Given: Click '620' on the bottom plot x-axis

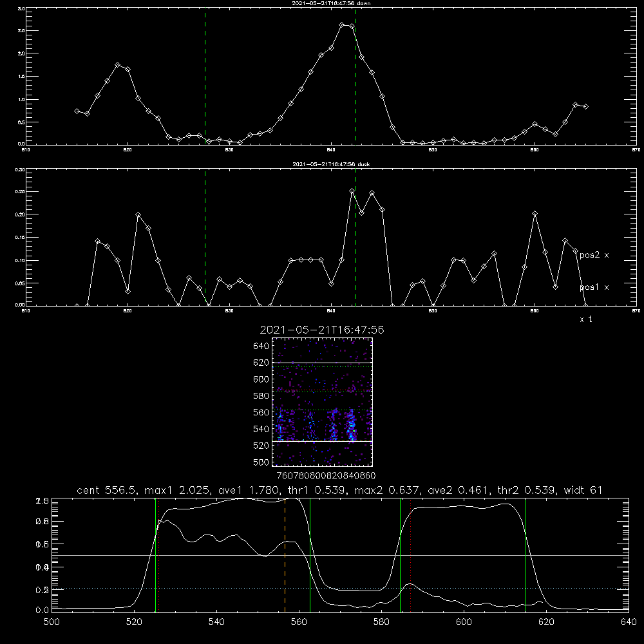Looking at the screenshot, I should (546, 622).
